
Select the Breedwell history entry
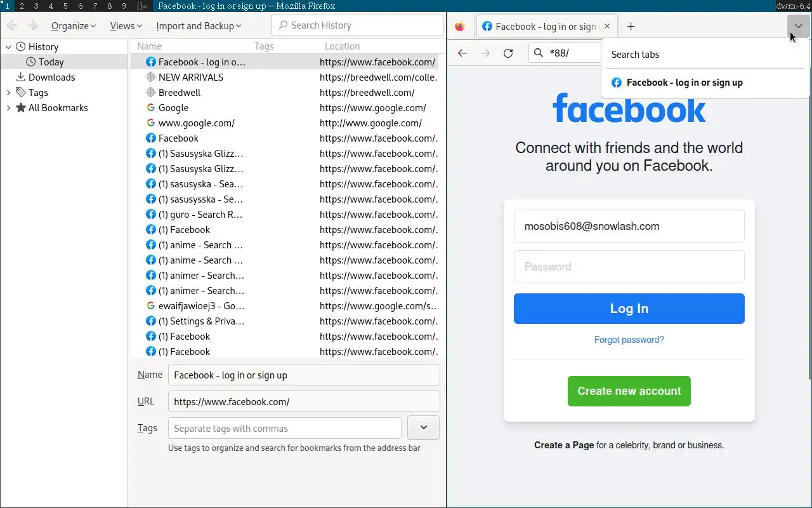point(284,92)
